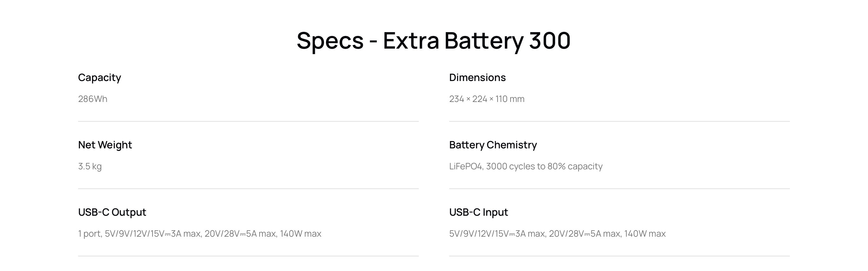This screenshot has width=868, height=271.
Task: Click the Capacity spec label
Action: (99, 78)
